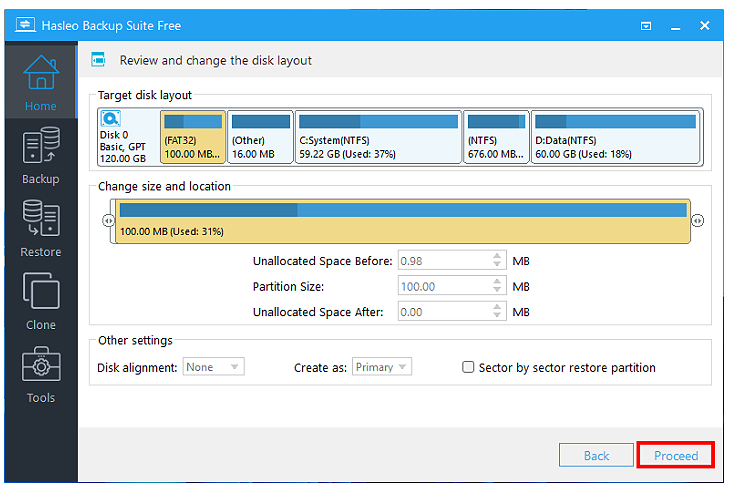Decrease the Partition Size value
Viewport: 732px width, 494px height.
tap(497, 290)
